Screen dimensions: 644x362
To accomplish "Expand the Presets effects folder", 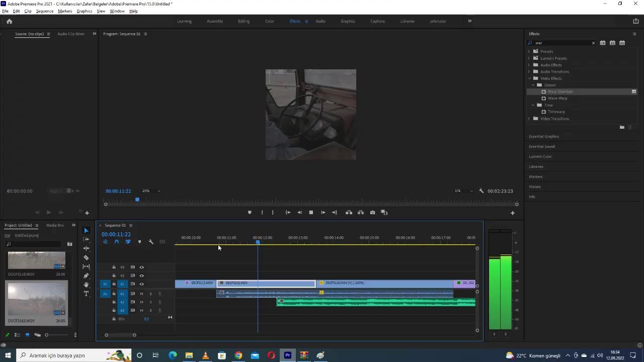I will click(529, 52).
